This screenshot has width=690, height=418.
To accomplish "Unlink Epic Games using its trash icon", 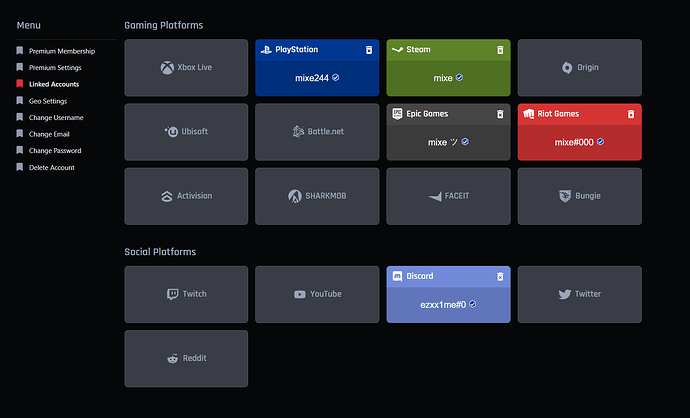I will coord(500,114).
